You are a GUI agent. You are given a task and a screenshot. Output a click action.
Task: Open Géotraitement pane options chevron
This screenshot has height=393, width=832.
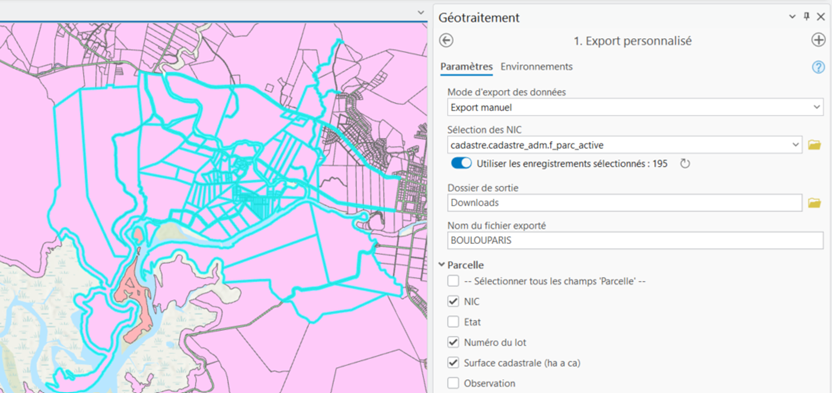pos(792,17)
